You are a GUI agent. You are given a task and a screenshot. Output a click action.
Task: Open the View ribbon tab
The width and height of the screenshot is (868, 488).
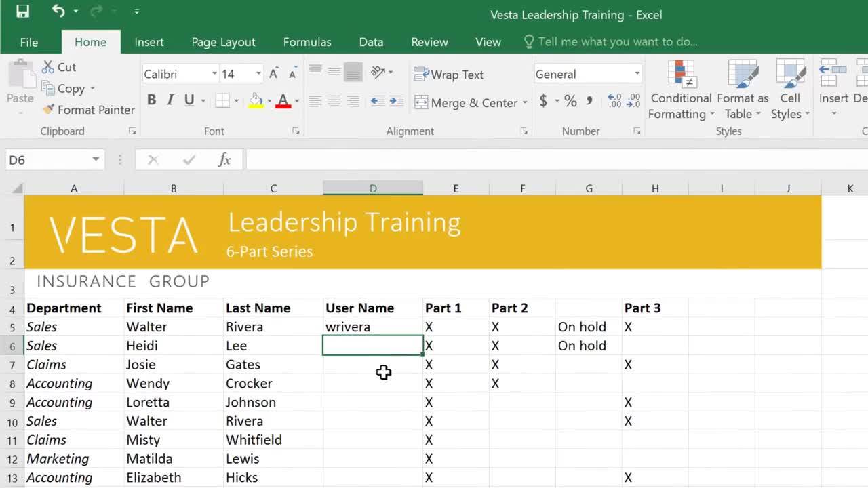point(488,42)
